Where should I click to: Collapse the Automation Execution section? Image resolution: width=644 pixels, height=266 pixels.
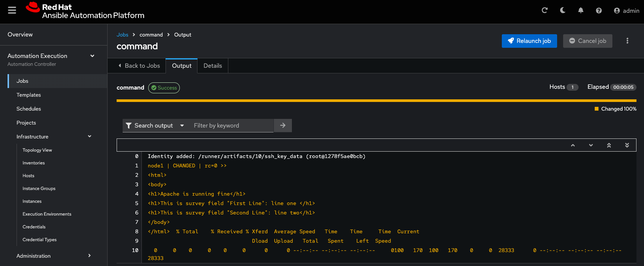click(92, 56)
